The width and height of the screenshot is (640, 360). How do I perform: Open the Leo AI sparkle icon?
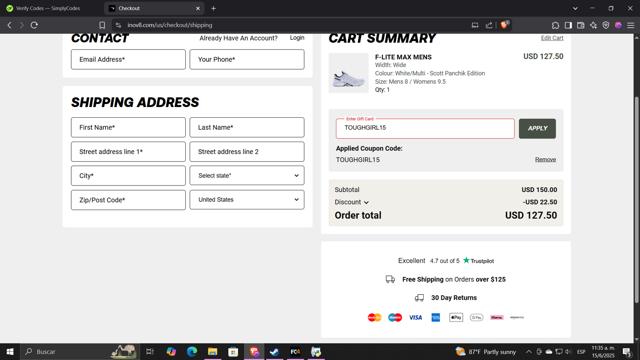pyautogui.click(x=593, y=25)
